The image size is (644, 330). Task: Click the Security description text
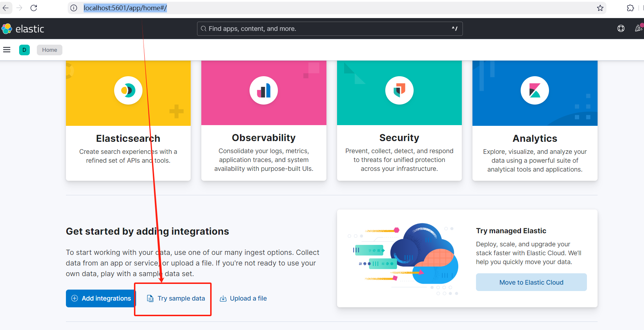399,160
